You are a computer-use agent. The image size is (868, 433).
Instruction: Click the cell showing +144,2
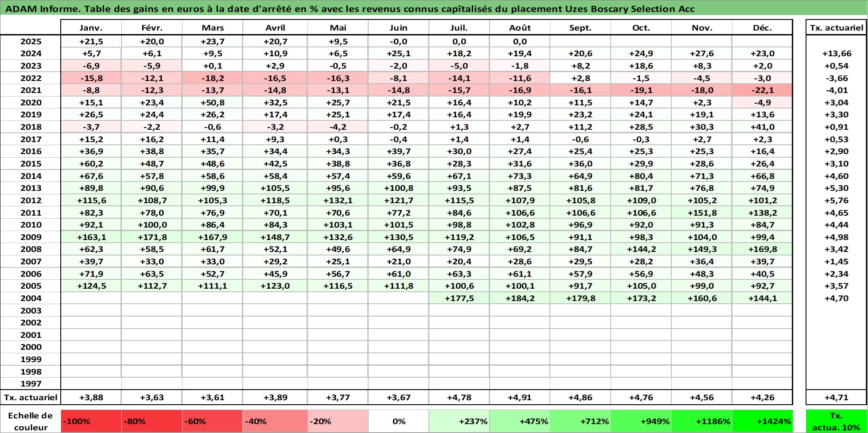(641, 249)
